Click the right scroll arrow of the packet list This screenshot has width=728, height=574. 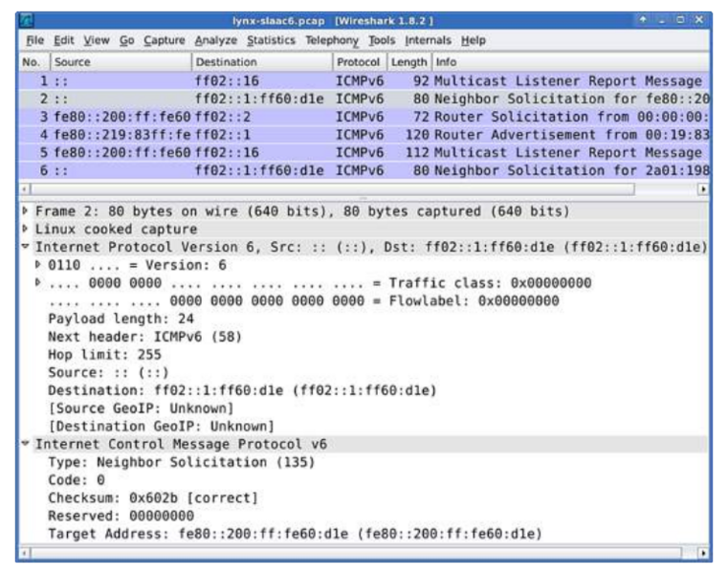[x=704, y=189]
